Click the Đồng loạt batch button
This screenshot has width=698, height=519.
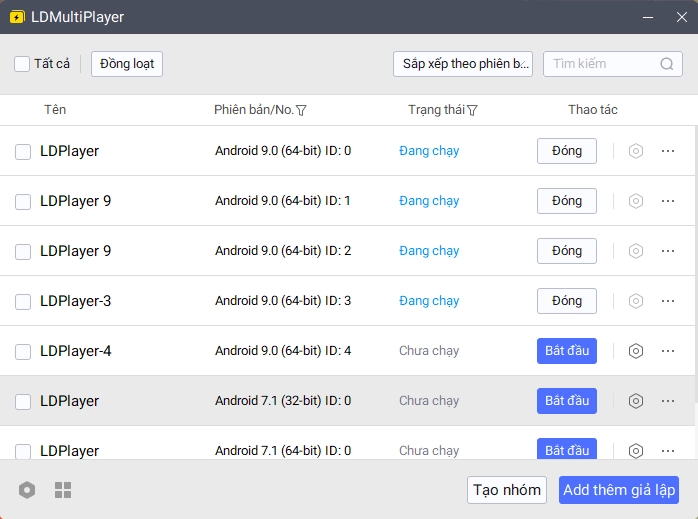click(127, 64)
